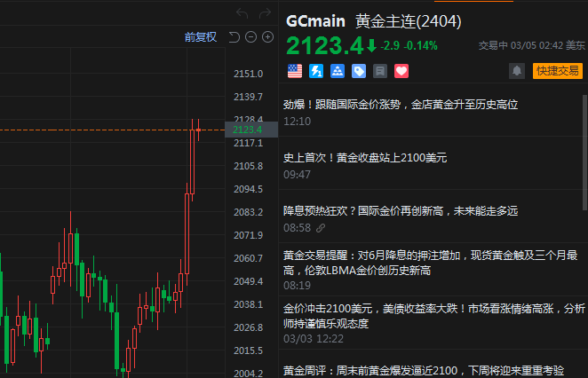Click the gray note icon
588x378 pixels.
coord(380,71)
